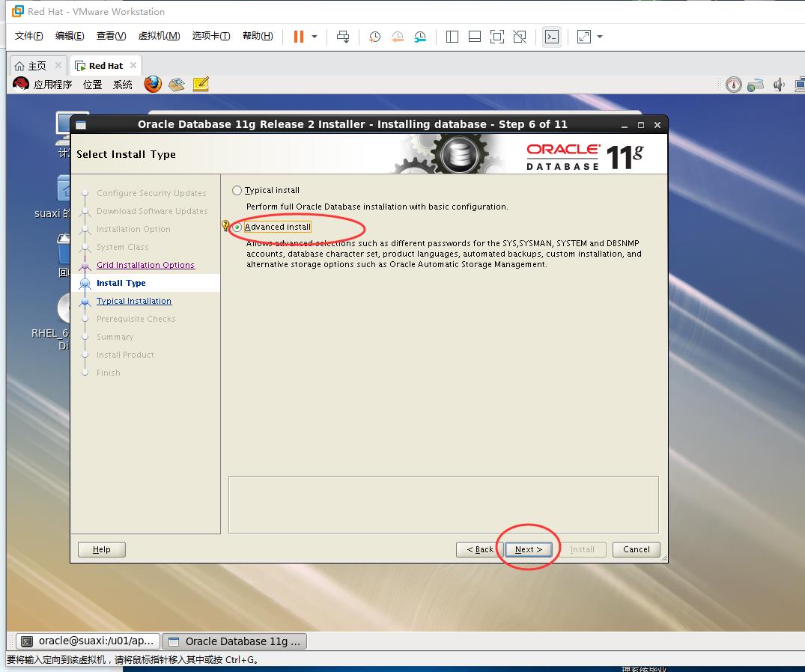Click the stretch guest display icon

[584, 37]
